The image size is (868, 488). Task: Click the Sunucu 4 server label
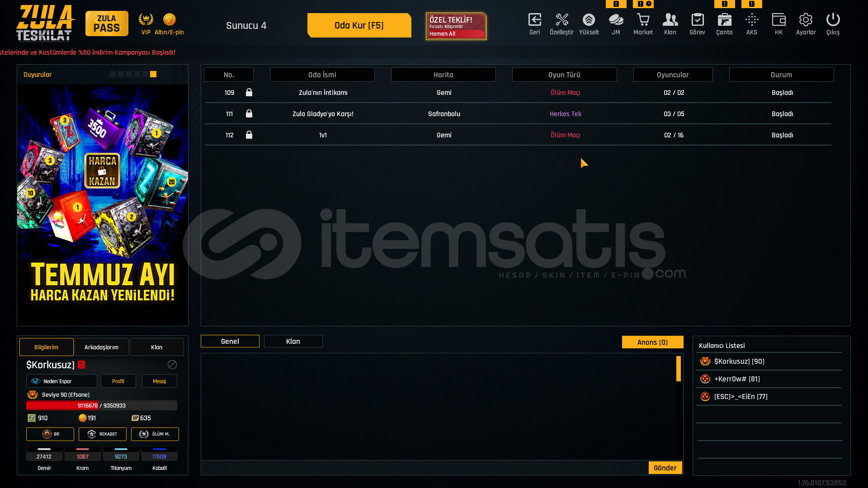pos(246,25)
